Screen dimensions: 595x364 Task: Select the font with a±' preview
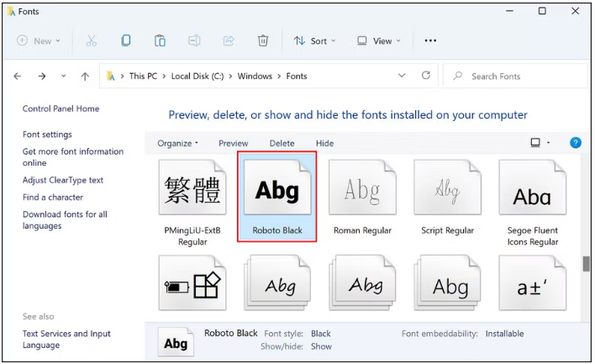click(x=532, y=283)
